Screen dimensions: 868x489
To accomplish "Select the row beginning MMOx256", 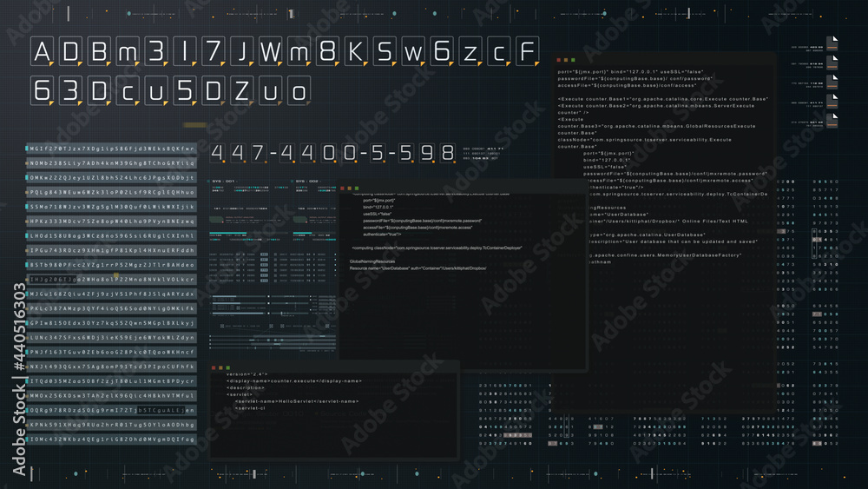I will click(111, 395).
